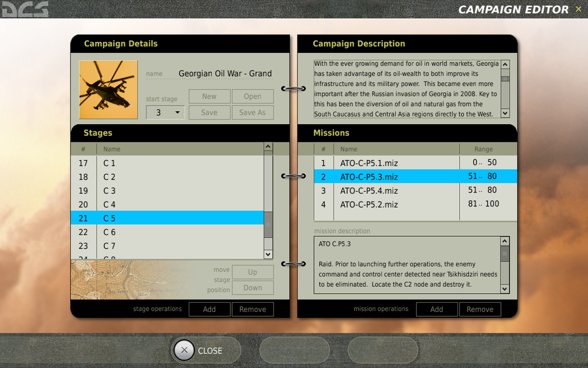Image resolution: width=588 pixels, height=368 pixels.
Task: Select stage 17 C 1
Action: click(167, 163)
